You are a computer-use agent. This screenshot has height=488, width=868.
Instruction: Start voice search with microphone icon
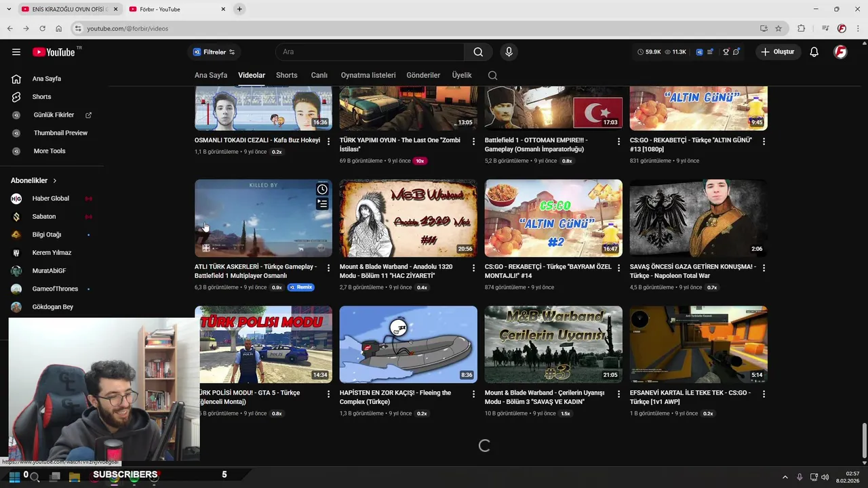pos(509,52)
